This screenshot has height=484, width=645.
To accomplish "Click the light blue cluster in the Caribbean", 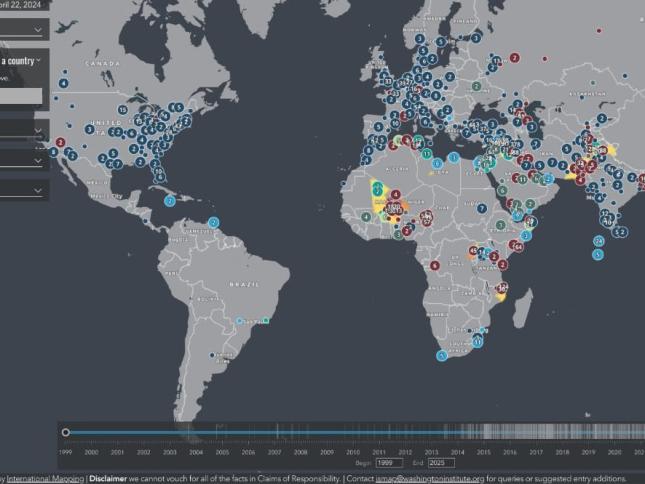I will point(170,201).
